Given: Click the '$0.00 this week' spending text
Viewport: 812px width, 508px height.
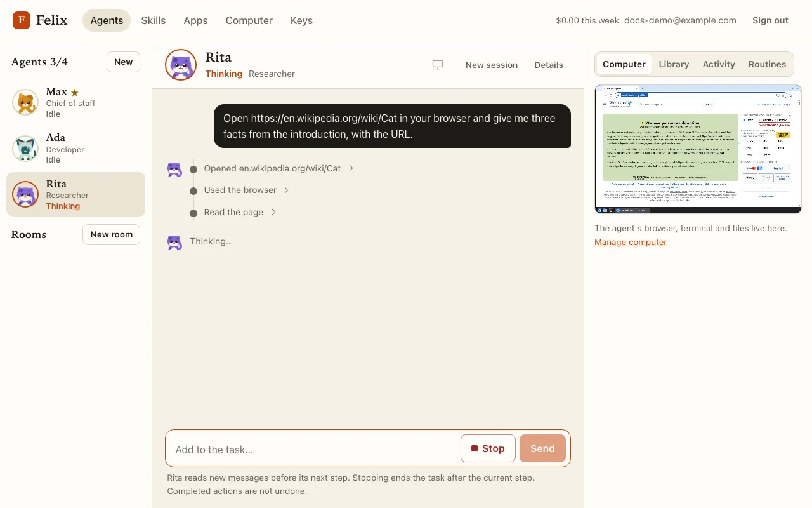Looking at the screenshot, I should click(x=587, y=20).
